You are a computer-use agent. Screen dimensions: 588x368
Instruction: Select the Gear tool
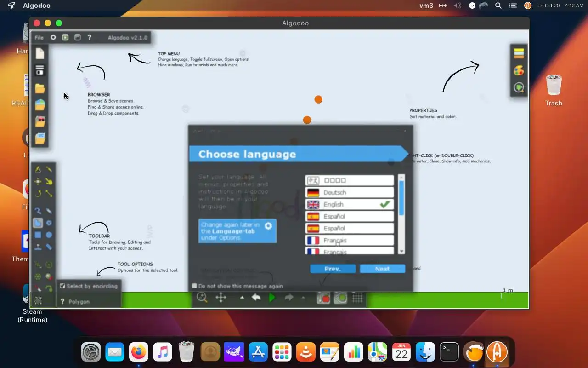49,223
